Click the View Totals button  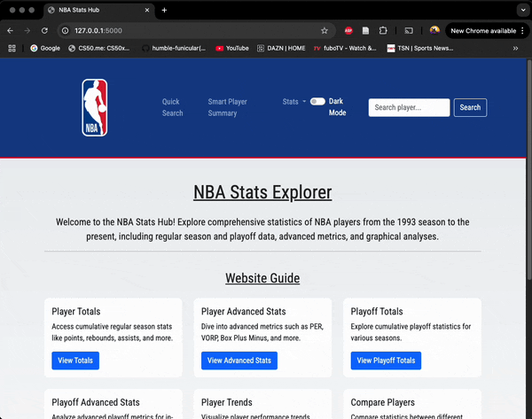[x=75, y=361]
